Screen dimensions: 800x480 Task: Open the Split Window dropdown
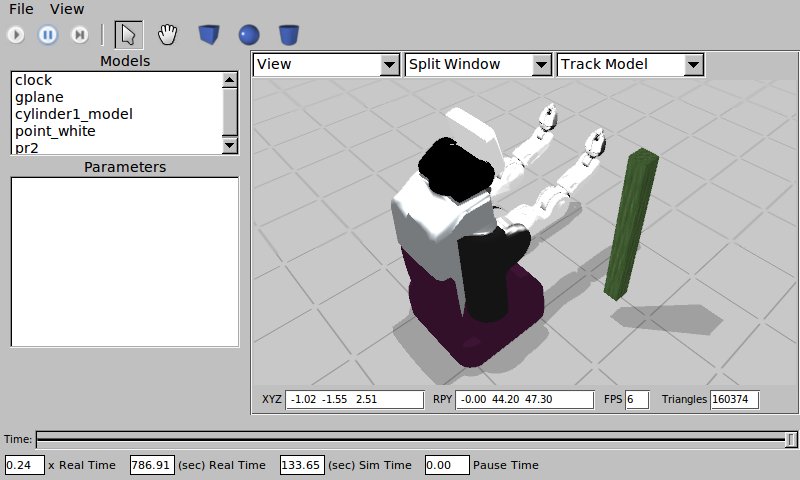click(478, 64)
